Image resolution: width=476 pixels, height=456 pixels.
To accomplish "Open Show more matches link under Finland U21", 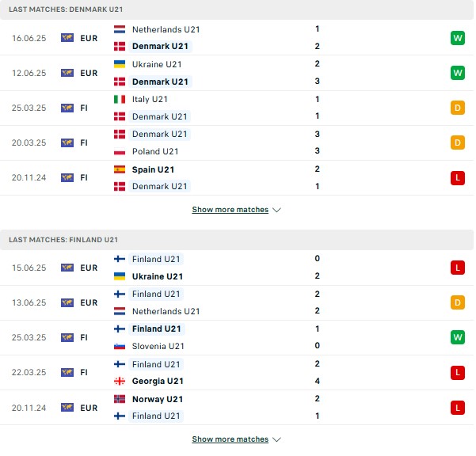I will pos(230,439).
